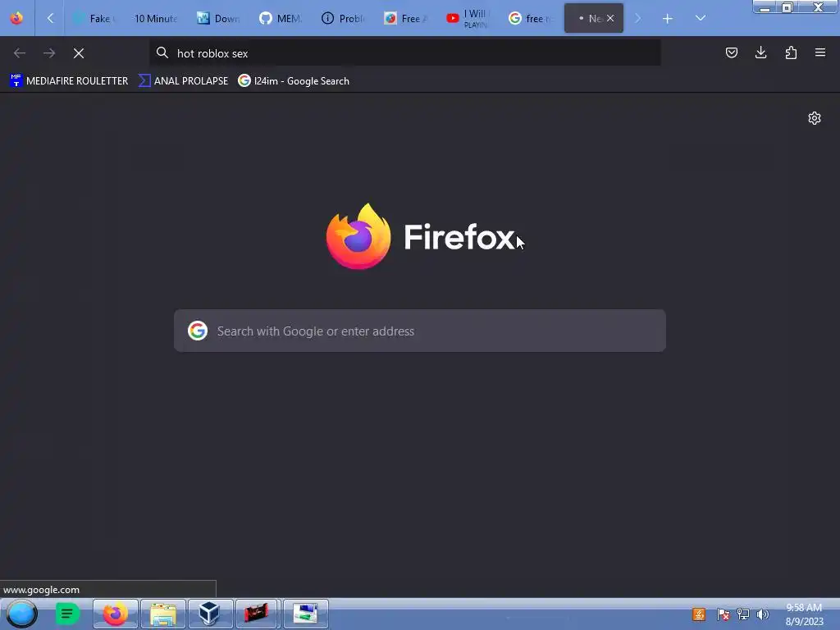Image resolution: width=840 pixels, height=630 pixels.
Task: Open the l24im - Google Search bookmark
Action: 294,81
